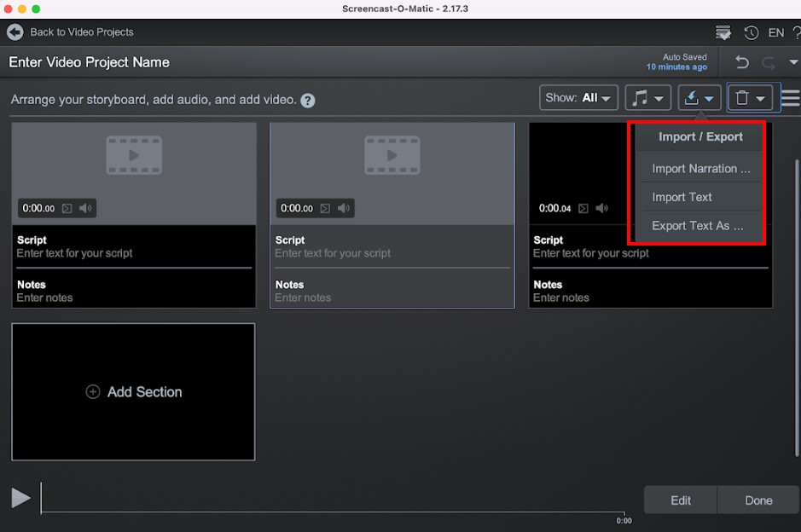This screenshot has width=801, height=532.
Task: Open the upload queue icon in the header
Action: point(723,32)
